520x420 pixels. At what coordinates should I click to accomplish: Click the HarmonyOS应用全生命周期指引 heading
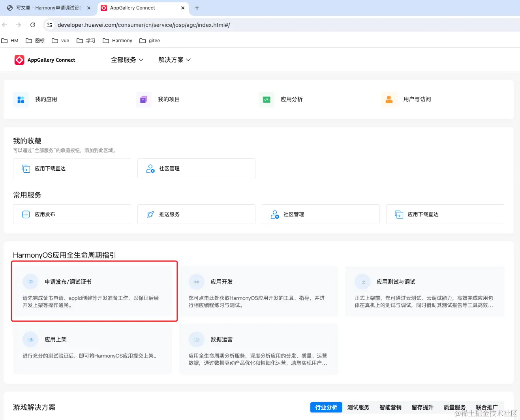pyautogui.click(x=65, y=255)
